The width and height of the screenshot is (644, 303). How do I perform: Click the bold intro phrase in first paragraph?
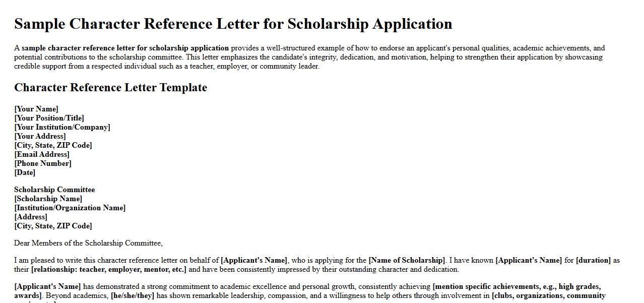point(125,48)
